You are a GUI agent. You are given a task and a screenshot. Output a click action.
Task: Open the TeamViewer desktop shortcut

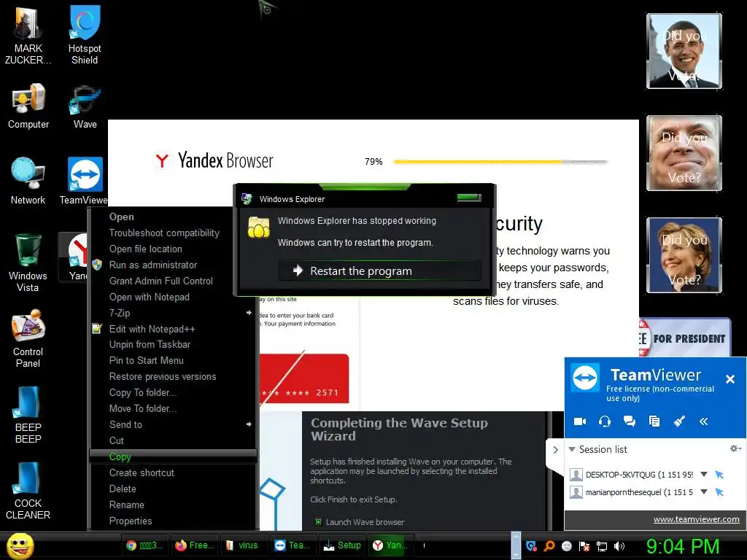pyautogui.click(x=84, y=181)
